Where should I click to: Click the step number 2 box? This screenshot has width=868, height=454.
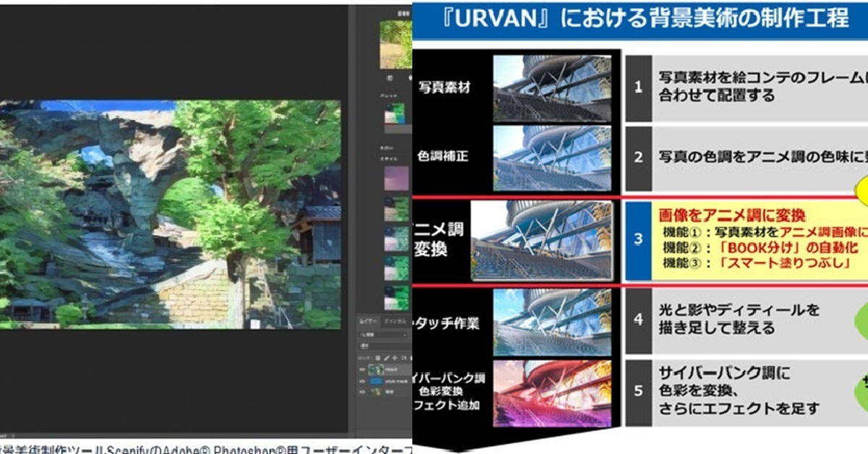point(638,159)
